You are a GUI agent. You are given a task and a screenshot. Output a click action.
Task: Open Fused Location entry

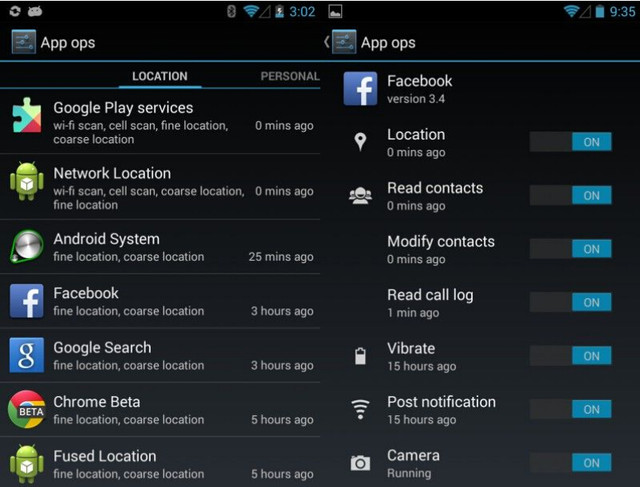tap(160, 463)
